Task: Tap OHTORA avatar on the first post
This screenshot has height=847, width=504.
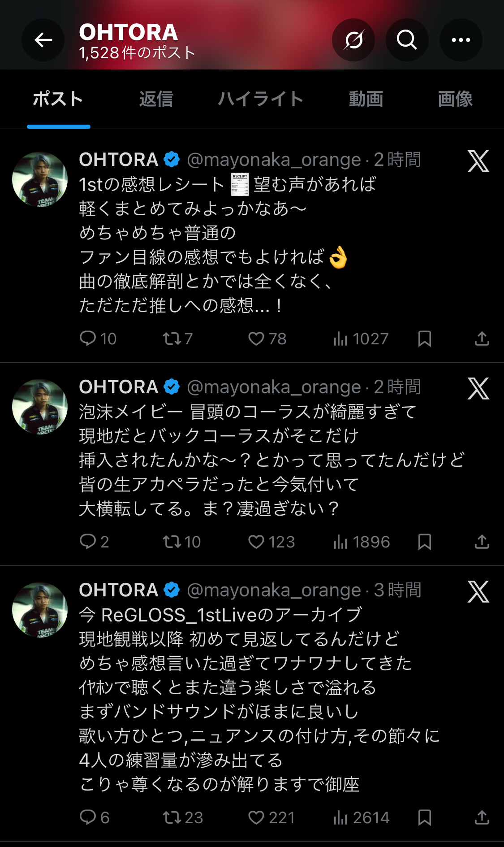Action: pos(40,179)
